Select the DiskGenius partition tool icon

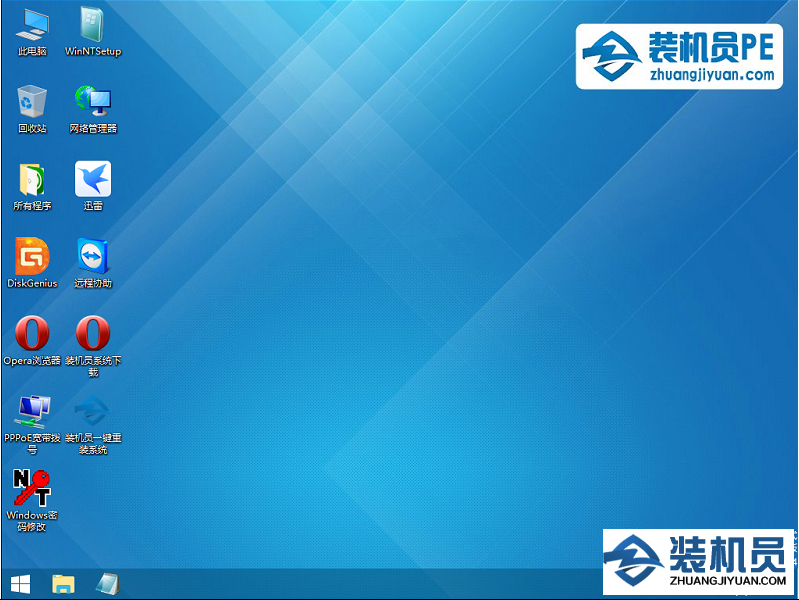pos(32,257)
